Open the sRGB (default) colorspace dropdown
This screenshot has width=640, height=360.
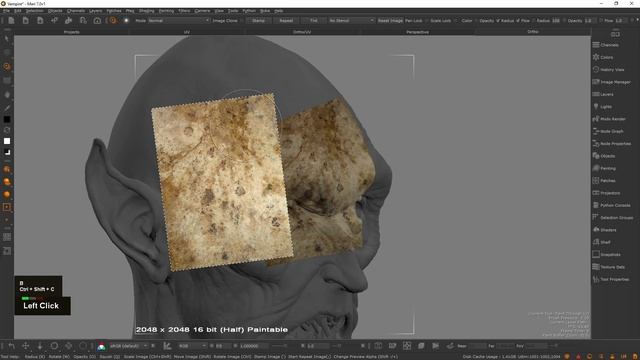click(129, 346)
